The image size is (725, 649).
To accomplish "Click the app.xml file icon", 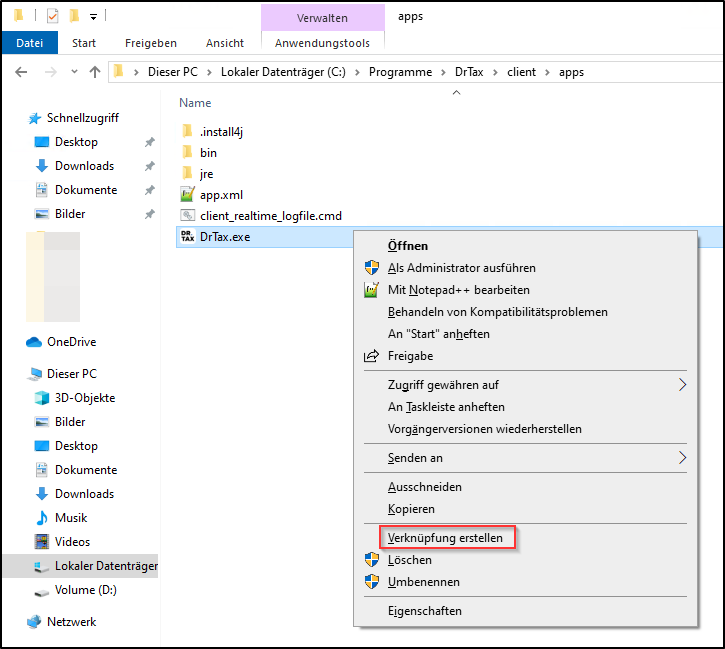I will click(x=187, y=195).
